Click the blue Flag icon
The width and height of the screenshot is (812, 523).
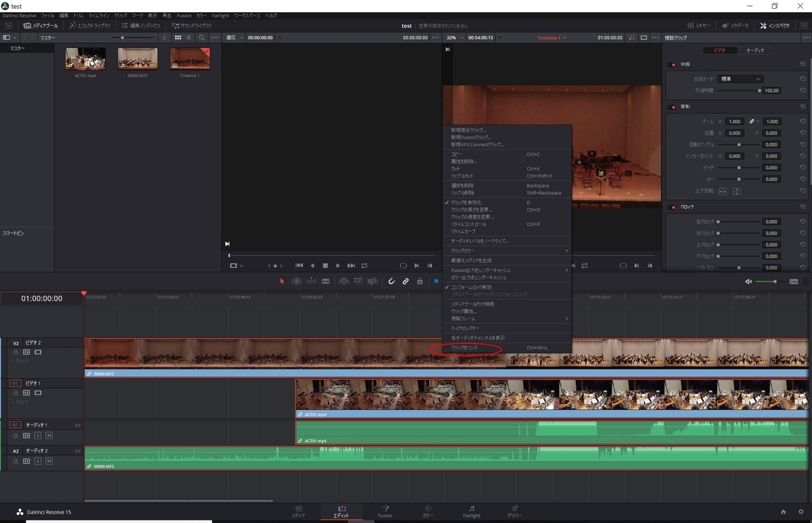click(436, 281)
